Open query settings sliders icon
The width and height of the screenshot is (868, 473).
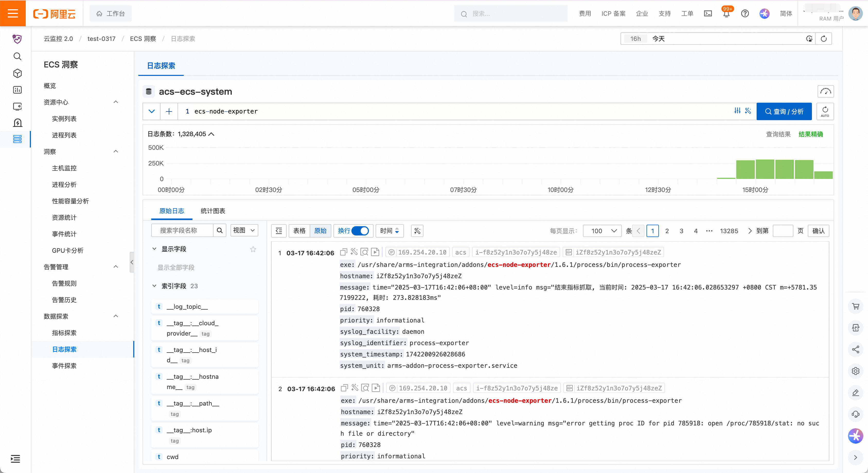738,111
